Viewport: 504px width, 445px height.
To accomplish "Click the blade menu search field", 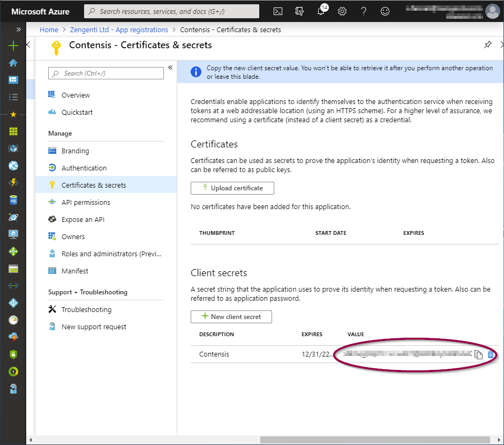I will pos(106,73).
